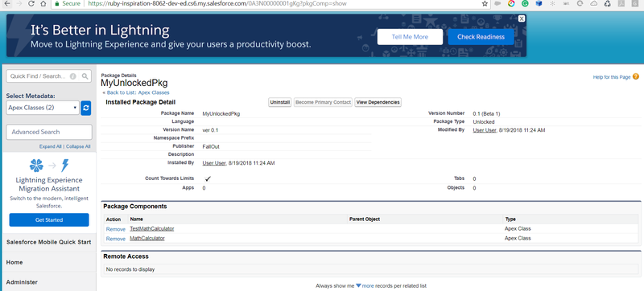This screenshot has height=291, width=644.
Task: Open User User link in Modified By
Action: tap(485, 130)
